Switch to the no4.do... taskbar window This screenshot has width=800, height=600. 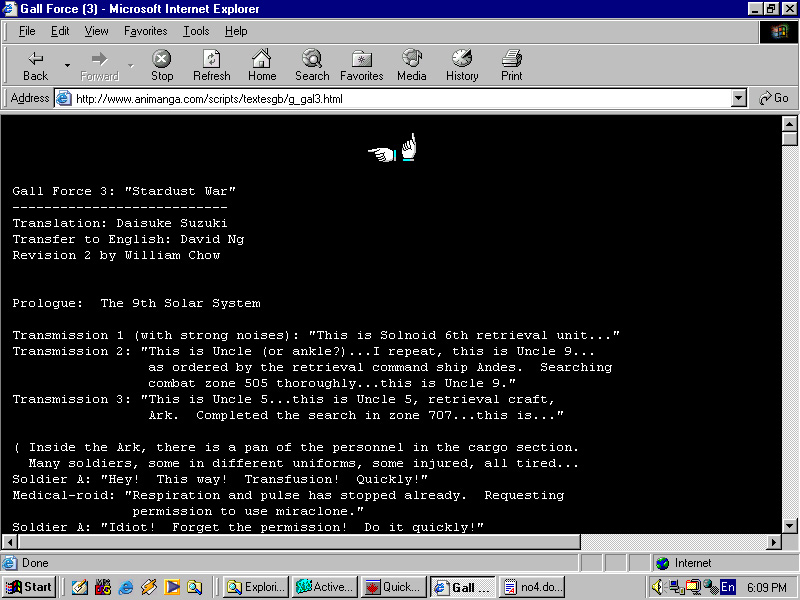[532, 587]
